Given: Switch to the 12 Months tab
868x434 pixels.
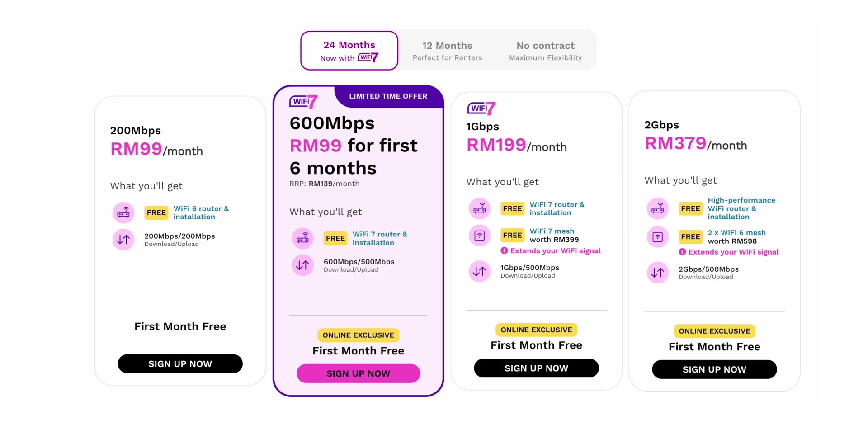Looking at the screenshot, I should pos(447,51).
